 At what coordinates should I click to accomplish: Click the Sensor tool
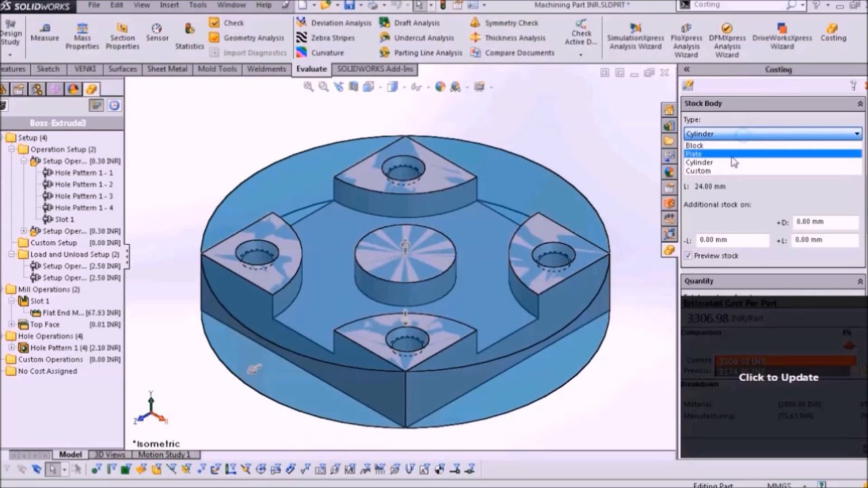pyautogui.click(x=157, y=33)
